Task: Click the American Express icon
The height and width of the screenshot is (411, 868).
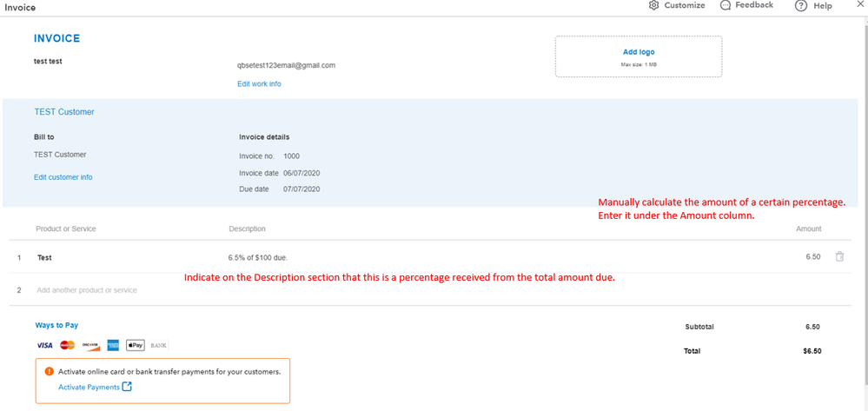Action: point(114,345)
